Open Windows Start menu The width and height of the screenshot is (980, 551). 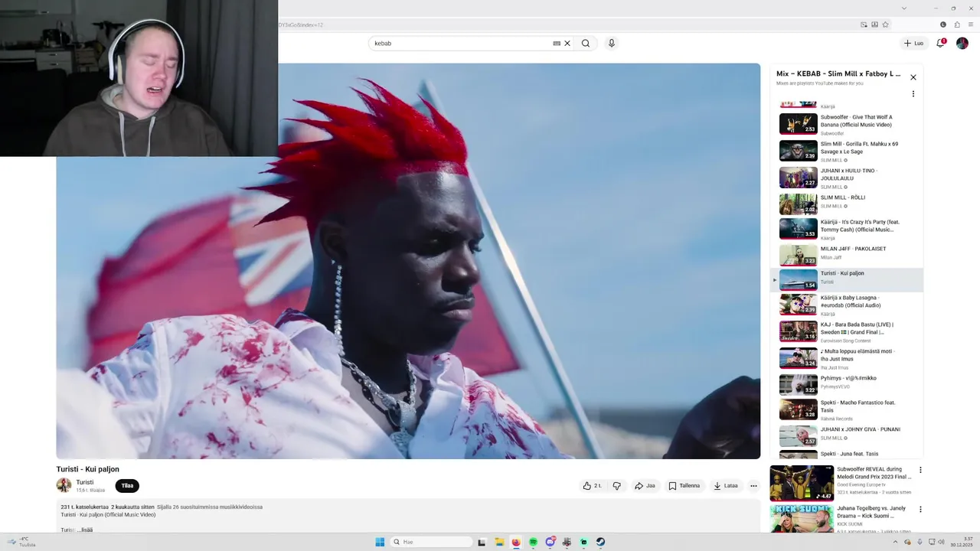click(380, 542)
